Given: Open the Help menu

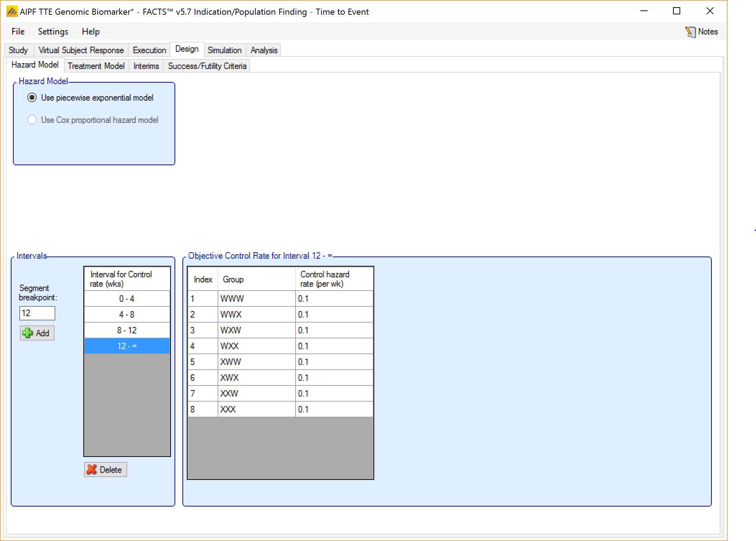Looking at the screenshot, I should pos(91,32).
